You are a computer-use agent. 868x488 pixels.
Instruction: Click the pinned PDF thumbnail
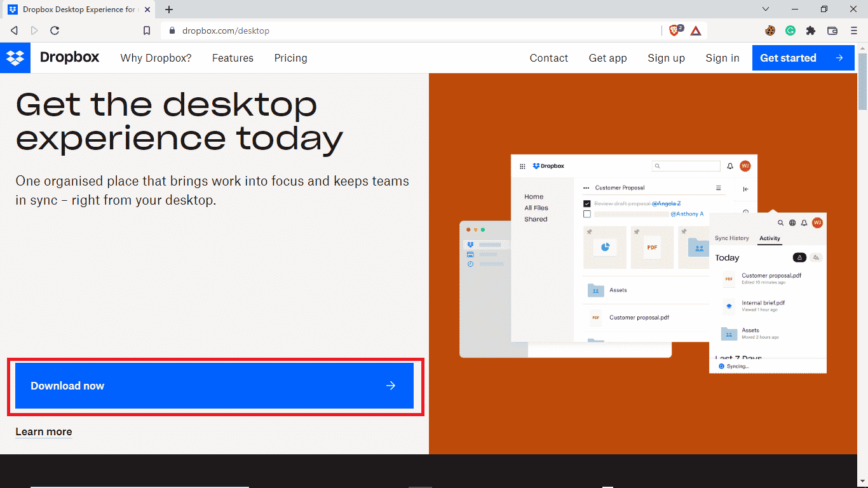click(652, 247)
